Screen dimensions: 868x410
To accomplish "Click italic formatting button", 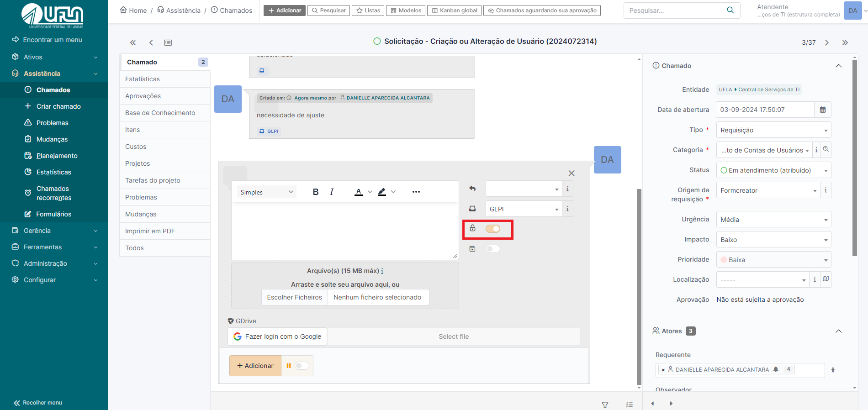I will click(x=332, y=192).
